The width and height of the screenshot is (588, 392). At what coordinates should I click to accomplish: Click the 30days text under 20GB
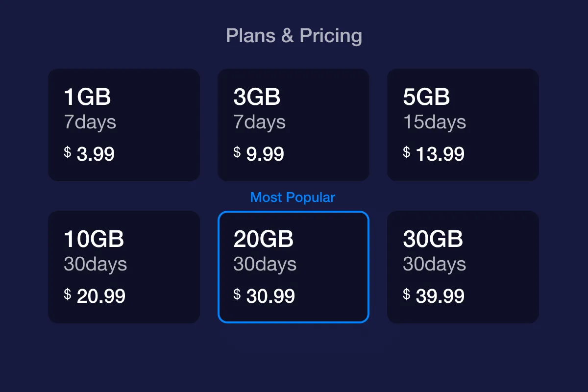tap(265, 264)
